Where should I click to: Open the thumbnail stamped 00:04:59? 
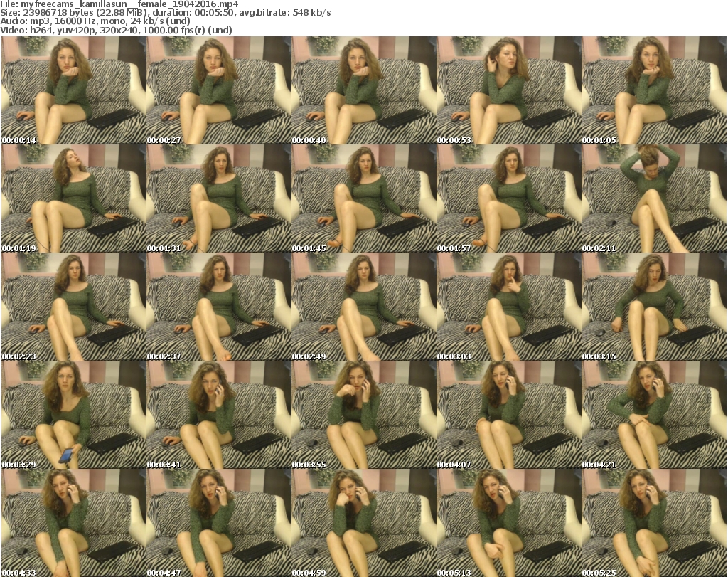coord(364,523)
